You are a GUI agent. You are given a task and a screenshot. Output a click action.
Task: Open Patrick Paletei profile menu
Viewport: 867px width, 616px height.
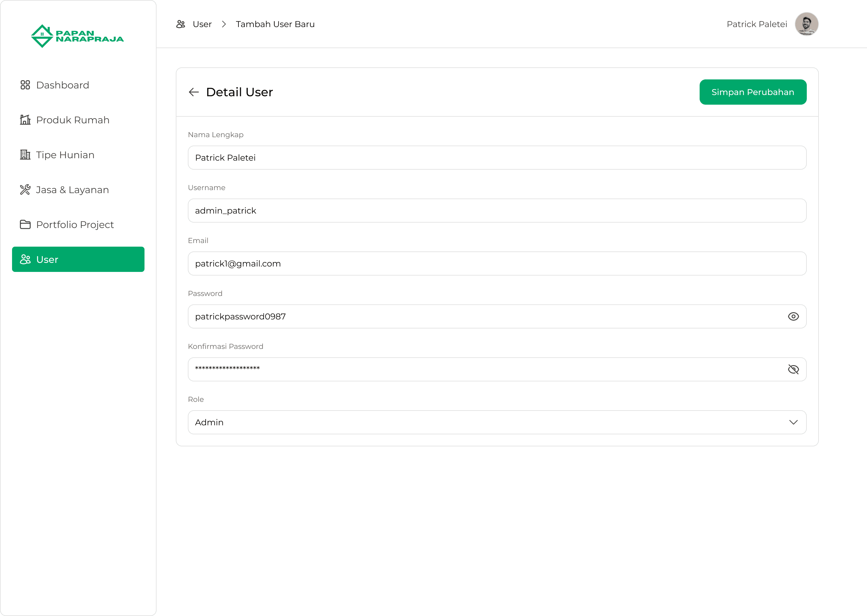[x=757, y=24]
